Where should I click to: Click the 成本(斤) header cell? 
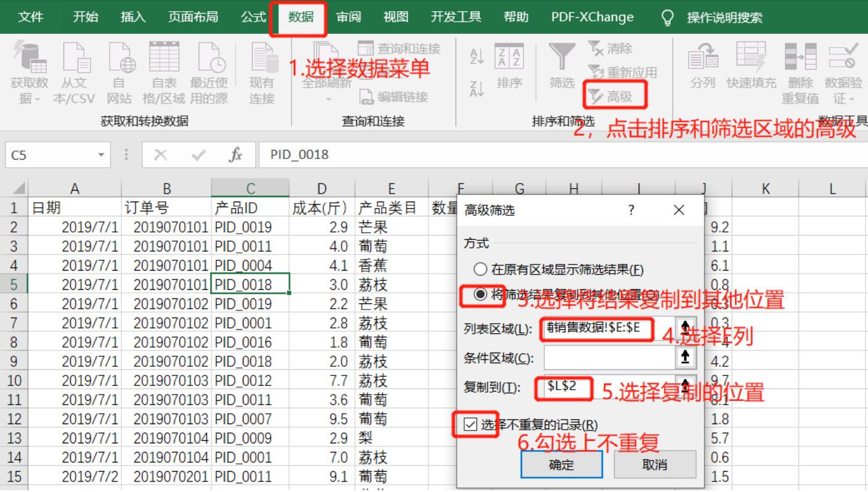tap(322, 208)
